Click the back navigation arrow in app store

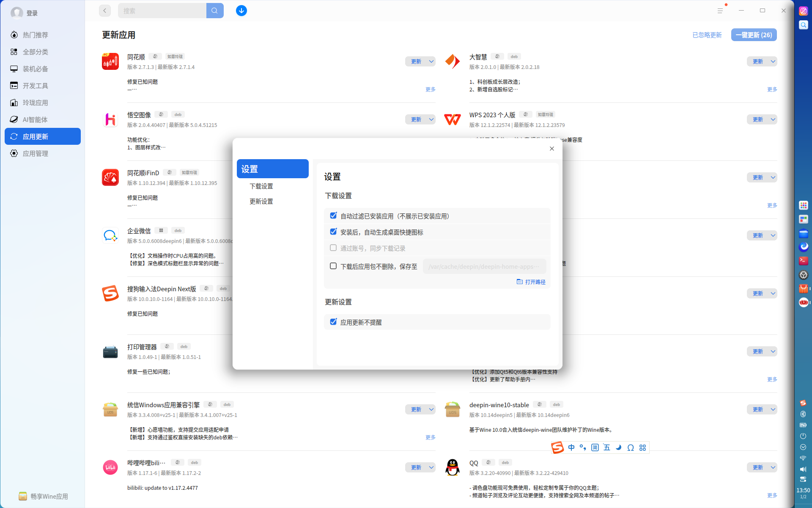tap(104, 11)
